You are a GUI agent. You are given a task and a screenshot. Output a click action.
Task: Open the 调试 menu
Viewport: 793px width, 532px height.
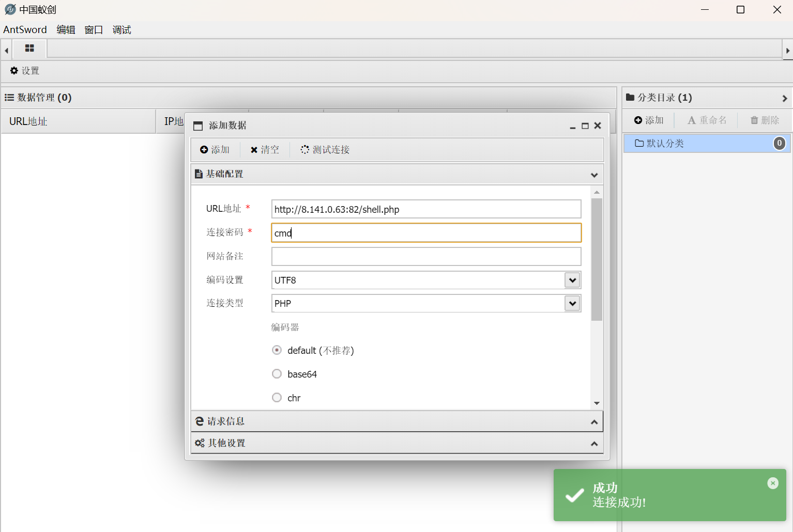point(121,29)
